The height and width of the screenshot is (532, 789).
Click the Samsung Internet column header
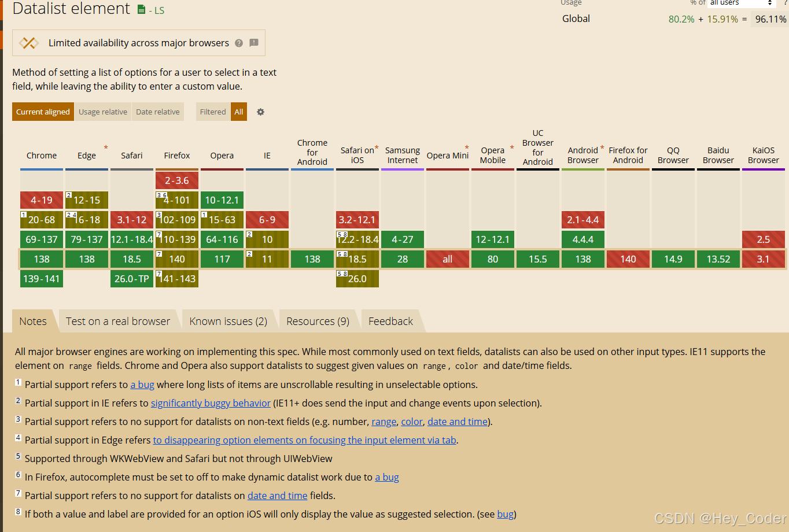point(403,155)
